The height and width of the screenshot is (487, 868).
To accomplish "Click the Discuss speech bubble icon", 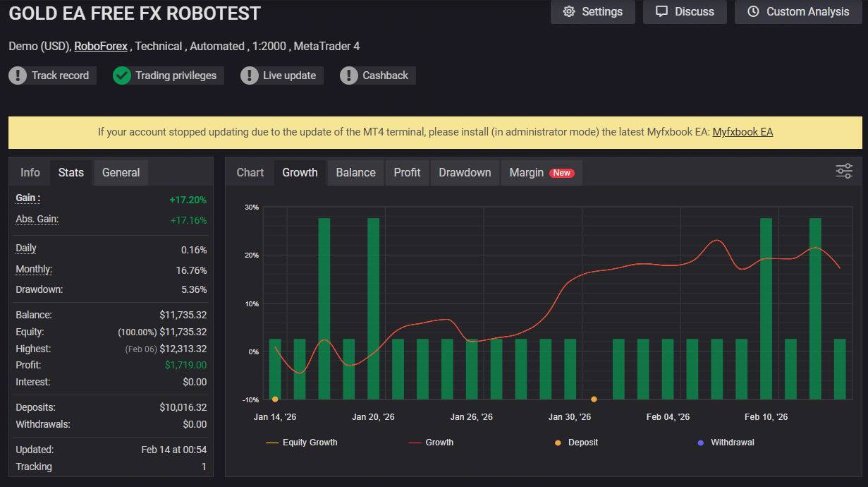I will 661,12.
